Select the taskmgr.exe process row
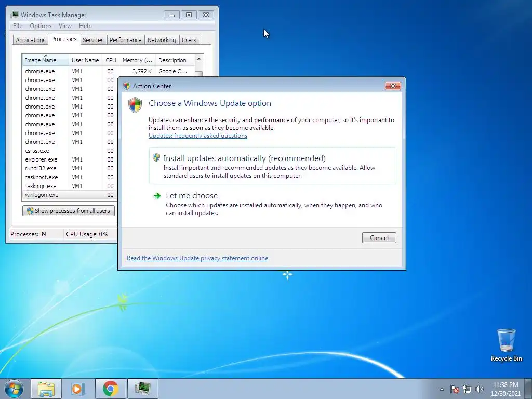 point(70,186)
